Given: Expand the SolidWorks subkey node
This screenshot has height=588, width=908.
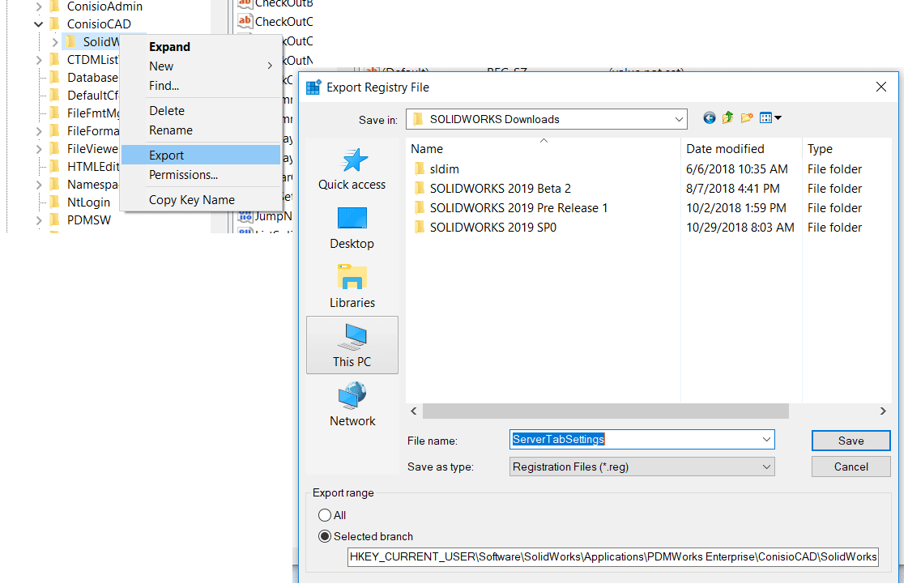Looking at the screenshot, I should tap(54, 42).
